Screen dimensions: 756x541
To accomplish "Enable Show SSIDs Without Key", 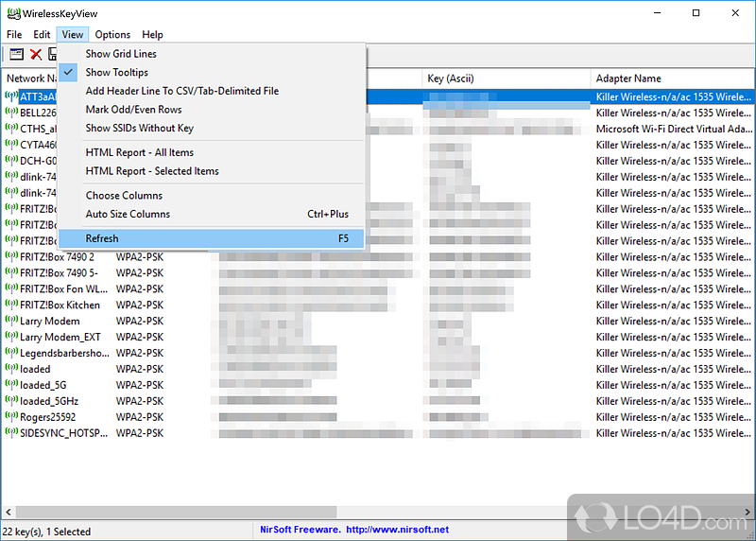I will point(211,128).
